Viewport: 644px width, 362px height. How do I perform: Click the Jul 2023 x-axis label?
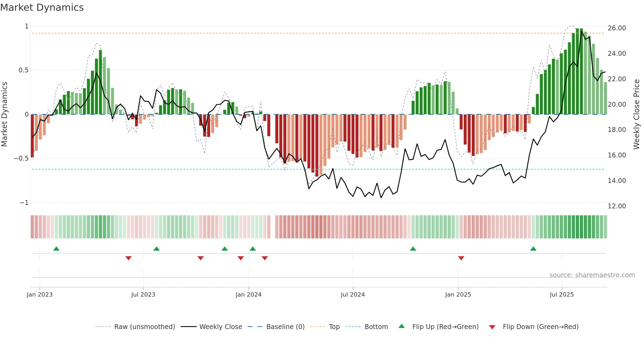[x=143, y=294]
